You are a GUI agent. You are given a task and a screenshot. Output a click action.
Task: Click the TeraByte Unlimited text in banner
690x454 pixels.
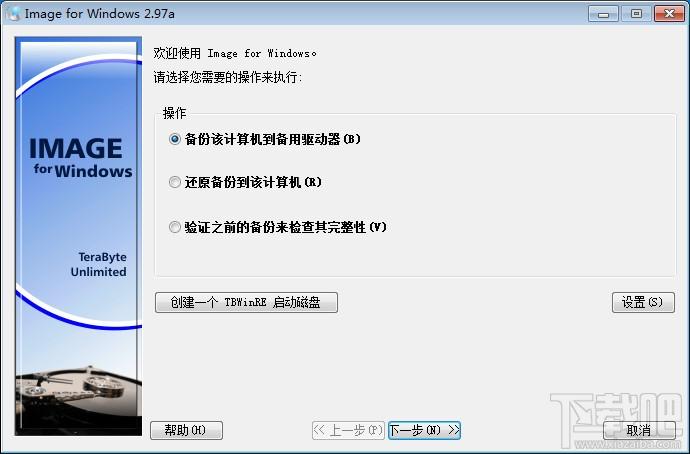99,264
